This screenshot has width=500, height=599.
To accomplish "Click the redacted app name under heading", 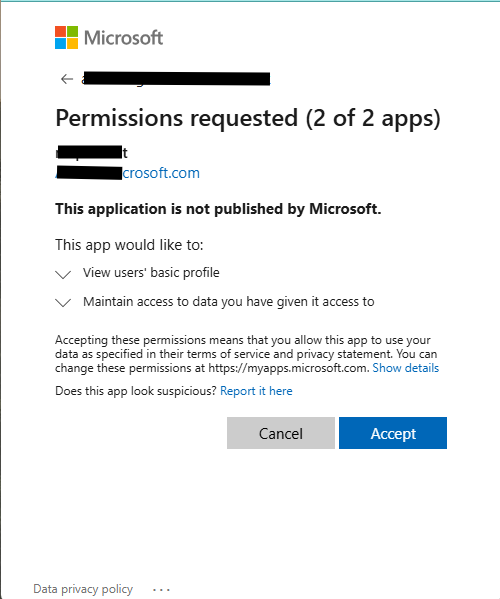I will [92, 152].
